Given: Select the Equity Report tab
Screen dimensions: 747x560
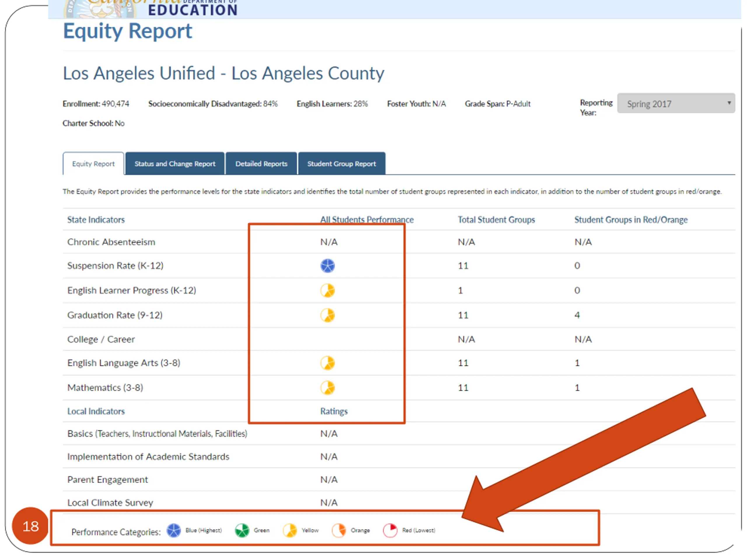Looking at the screenshot, I should 93,164.
